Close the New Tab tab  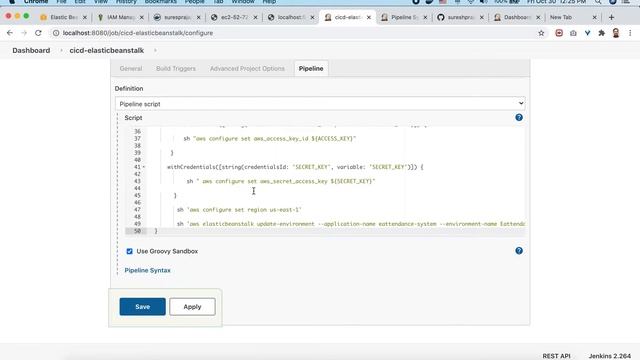point(594,17)
